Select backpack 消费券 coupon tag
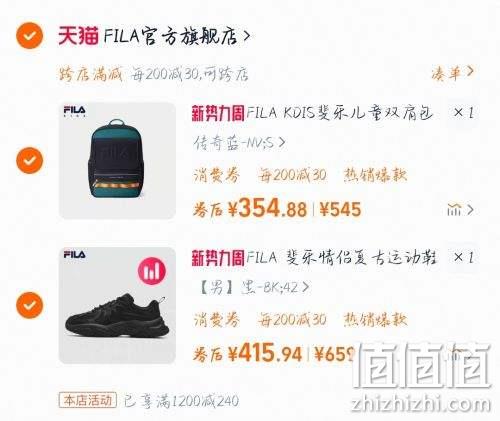 pos(217,175)
